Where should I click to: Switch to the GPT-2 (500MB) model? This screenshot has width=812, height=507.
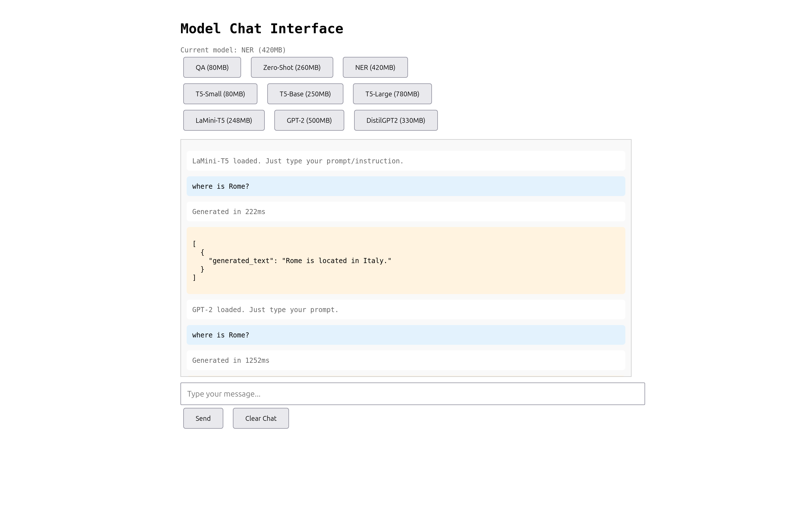point(309,120)
